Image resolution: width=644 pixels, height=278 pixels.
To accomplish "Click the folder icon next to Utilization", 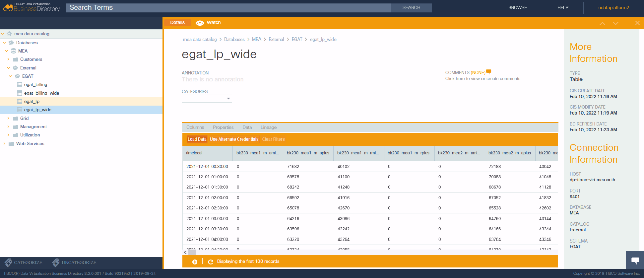I will pos(16,135).
